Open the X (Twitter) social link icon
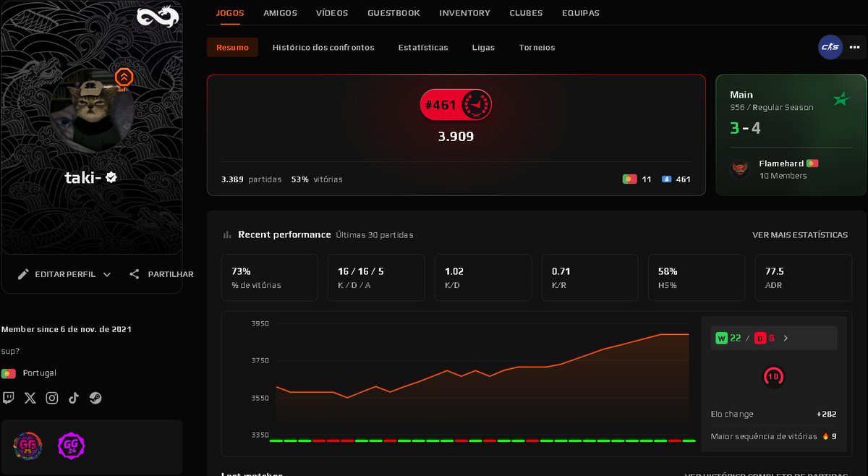This screenshot has width=868, height=476. [x=30, y=397]
